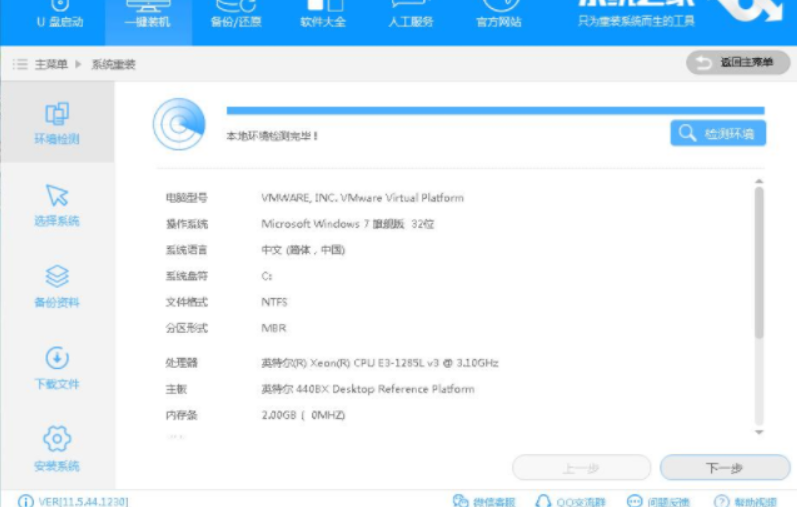The width and height of the screenshot is (797, 507).
Task: Open the 备份资料 layers icon
Action: point(57,276)
